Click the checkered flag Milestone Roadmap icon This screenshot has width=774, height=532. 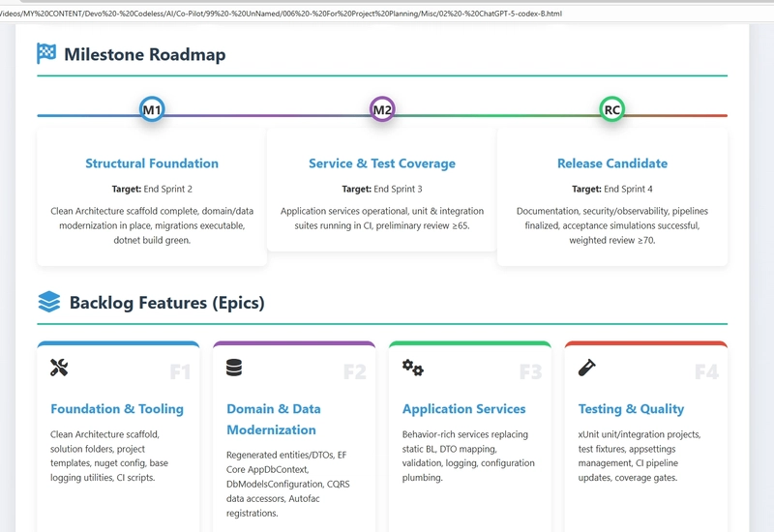click(x=46, y=54)
